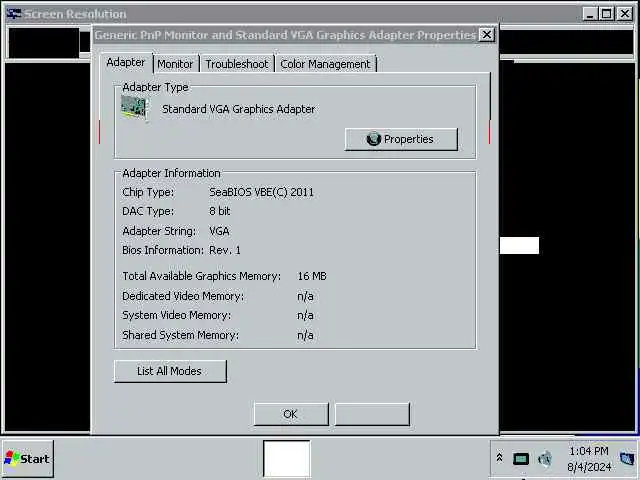
Task: Select the Color Management tab
Action: click(325, 64)
